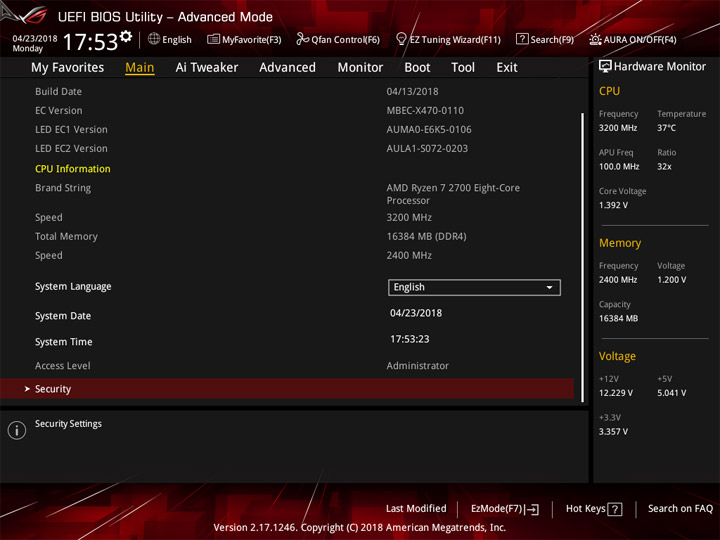Click the EzMode exit arrow icon
The height and width of the screenshot is (540, 720).
pos(532,509)
